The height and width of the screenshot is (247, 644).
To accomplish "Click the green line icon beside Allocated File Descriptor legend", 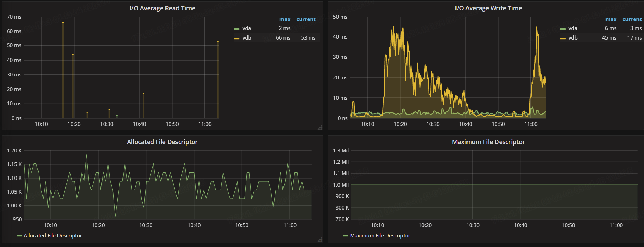I will pos(20,236).
